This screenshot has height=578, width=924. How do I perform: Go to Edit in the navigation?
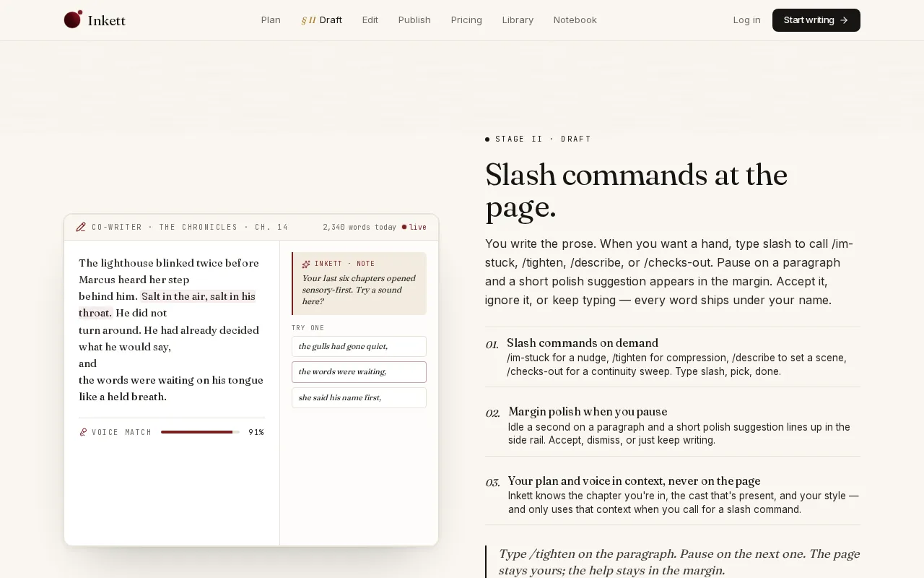click(370, 20)
